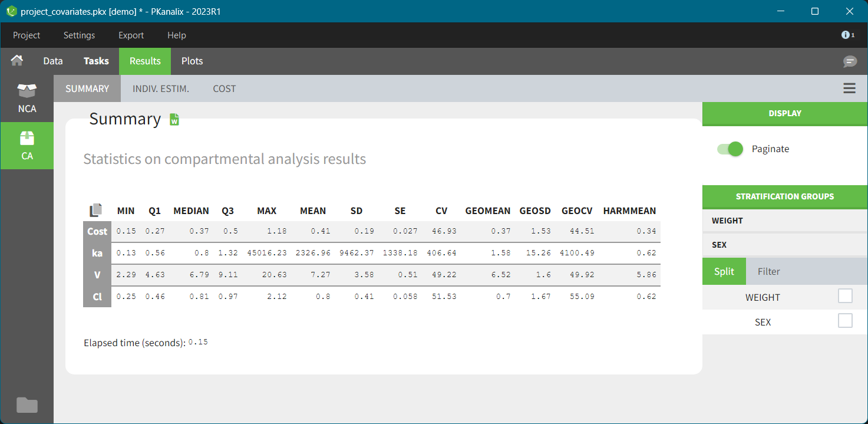This screenshot has width=868, height=424.
Task: Open the comments speech bubble icon
Action: 850,61
